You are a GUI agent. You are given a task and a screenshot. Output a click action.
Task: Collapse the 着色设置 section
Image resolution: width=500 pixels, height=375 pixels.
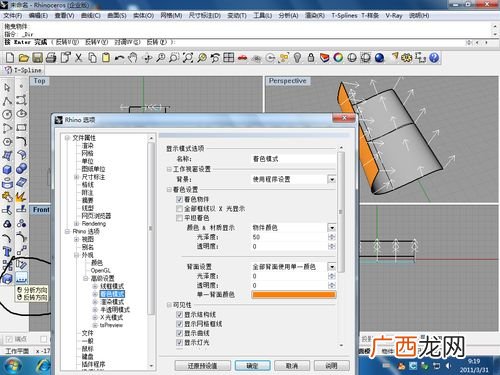(169, 190)
